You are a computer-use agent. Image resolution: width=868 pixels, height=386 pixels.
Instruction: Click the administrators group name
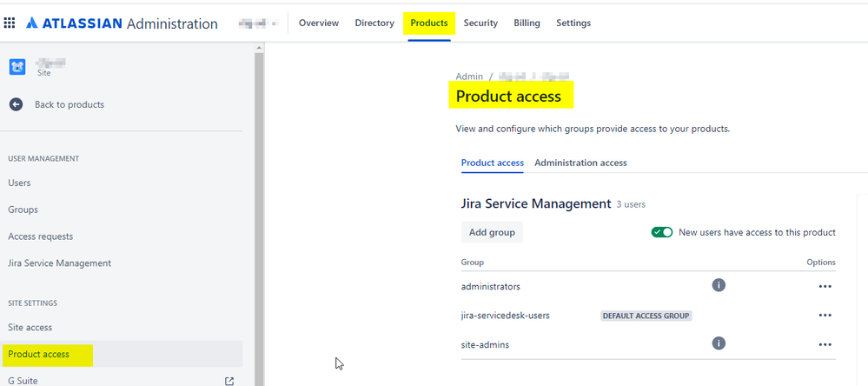point(490,287)
